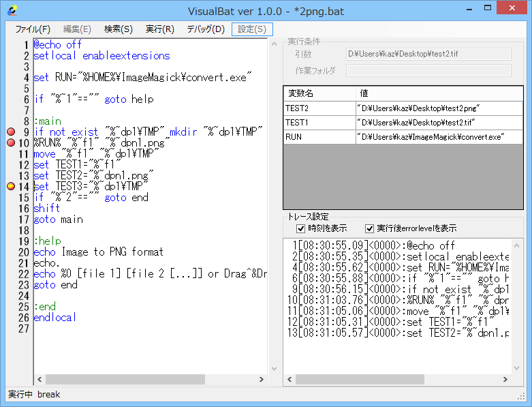Viewport: 532px width, 407px height.
Task: Open the 編集(E) menu
Action: pos(77,29)
